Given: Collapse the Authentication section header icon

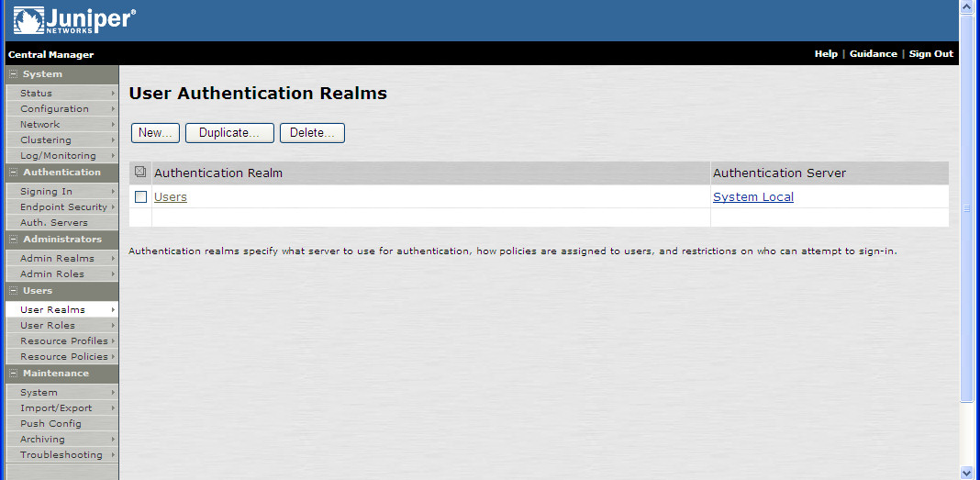Looking at the screenshot, I should tap(14, 173).
